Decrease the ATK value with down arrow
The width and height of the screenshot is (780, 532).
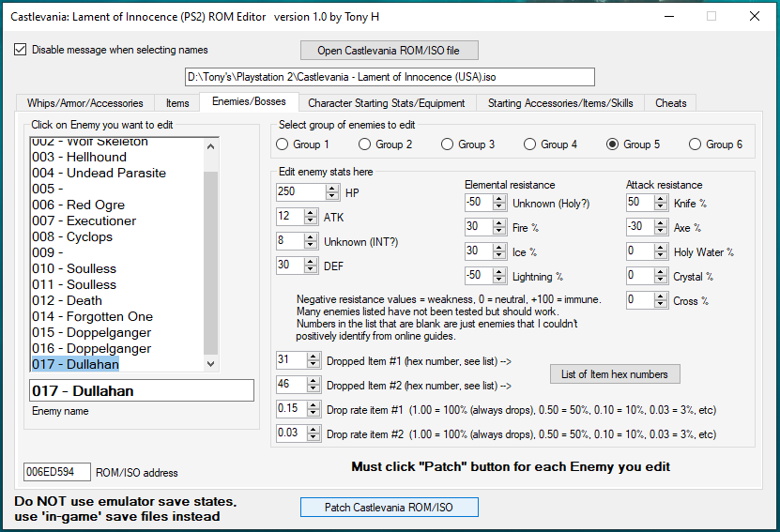pos(312,220)
